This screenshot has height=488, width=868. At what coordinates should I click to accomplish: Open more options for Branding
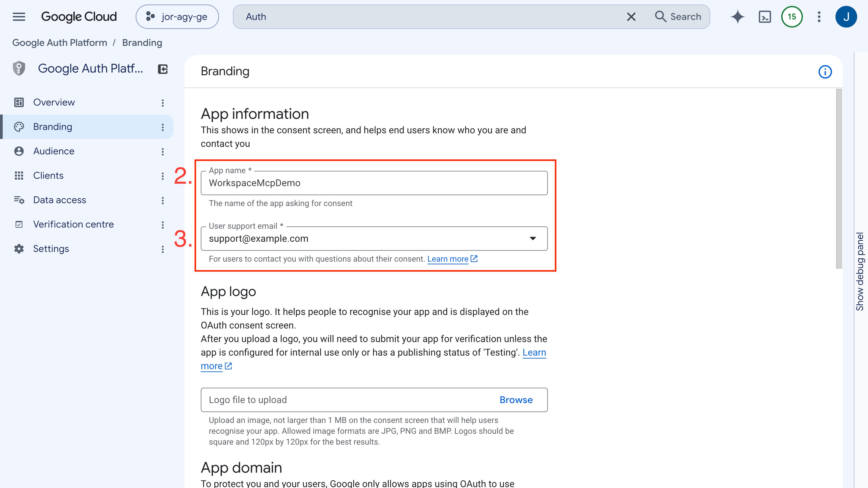point(163,127)
